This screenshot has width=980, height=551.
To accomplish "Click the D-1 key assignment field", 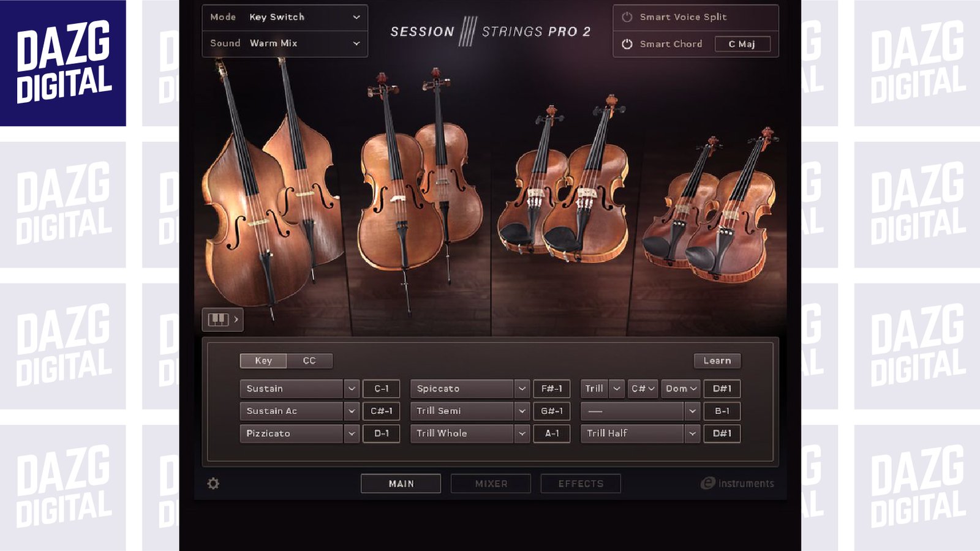I will pos(382,433).
